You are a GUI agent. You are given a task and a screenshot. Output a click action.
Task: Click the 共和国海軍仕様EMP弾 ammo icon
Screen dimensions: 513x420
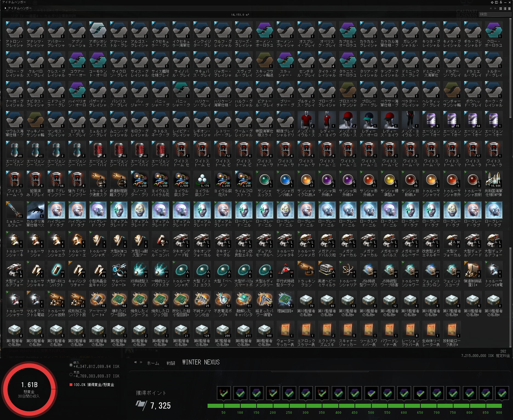[494, 180]
